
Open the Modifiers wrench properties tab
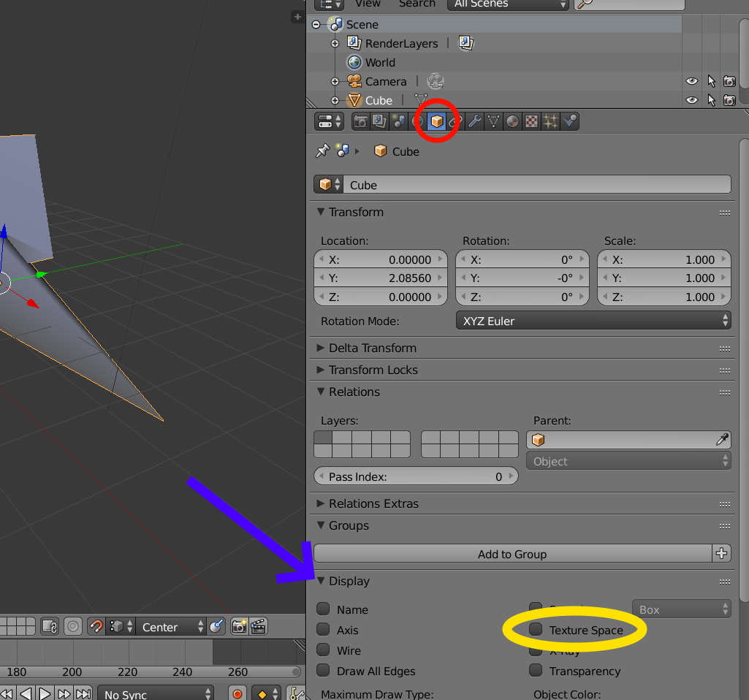tap(475, 121)
